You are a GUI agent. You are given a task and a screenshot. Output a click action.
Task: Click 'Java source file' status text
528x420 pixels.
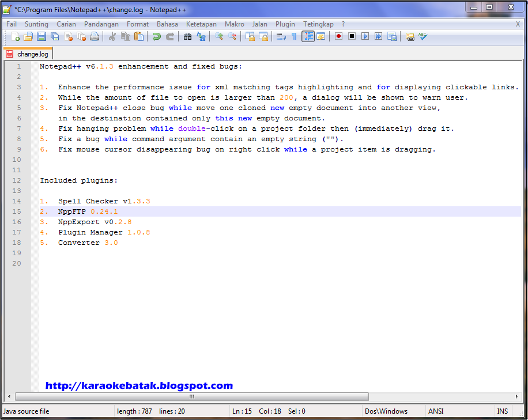pyautogui.click(x=27, y=411)
